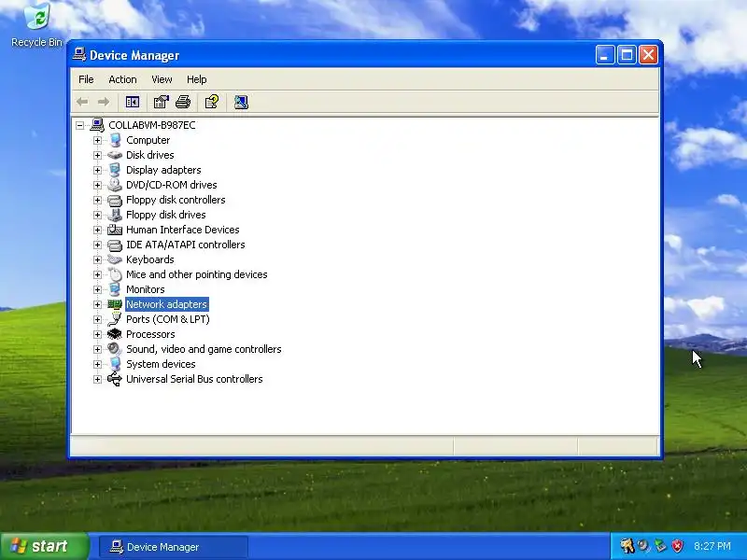Expand the Monitors node
The width and height of the screenshot is (747, 560).
[x=97, y=289]
